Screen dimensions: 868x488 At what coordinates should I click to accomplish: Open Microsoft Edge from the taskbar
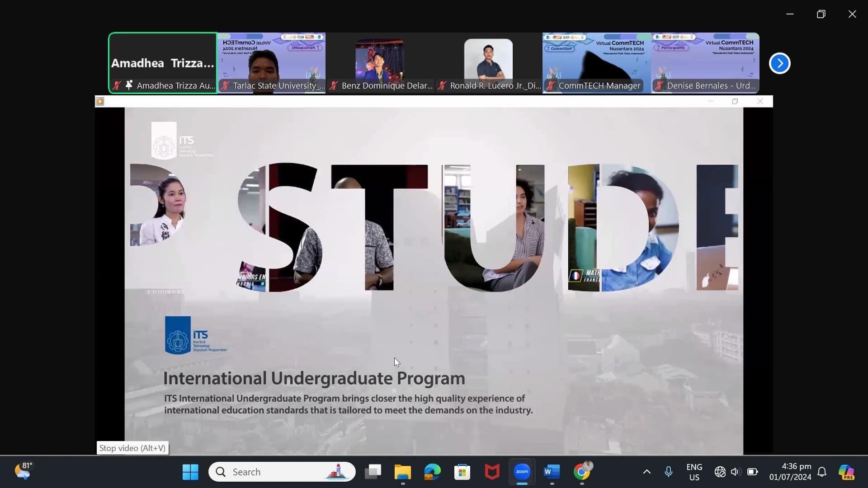click(432, 472)
